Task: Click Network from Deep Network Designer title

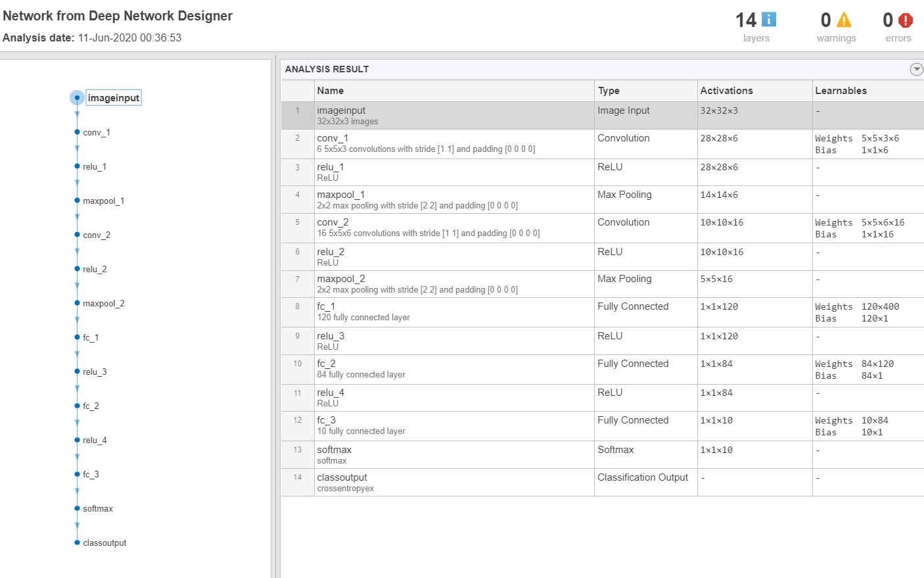Action: [x=118, y=16]
